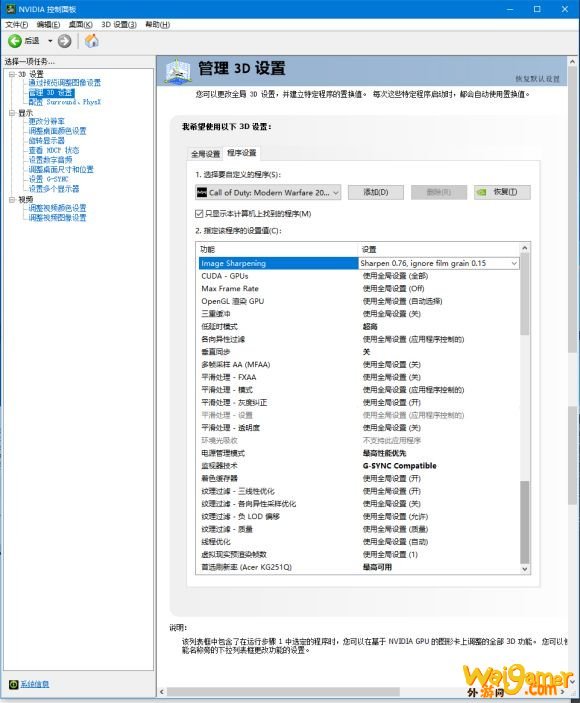Select 旋转显示器 in tree
Image resolution: width=580 pixels, height=703 pixels.
[x=47, y=141]
